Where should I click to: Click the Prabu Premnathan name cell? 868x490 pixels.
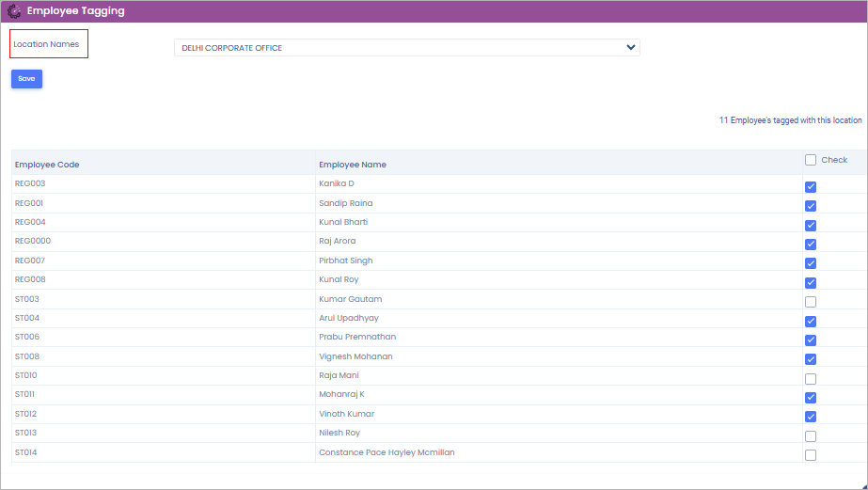[x=357, y=337]
